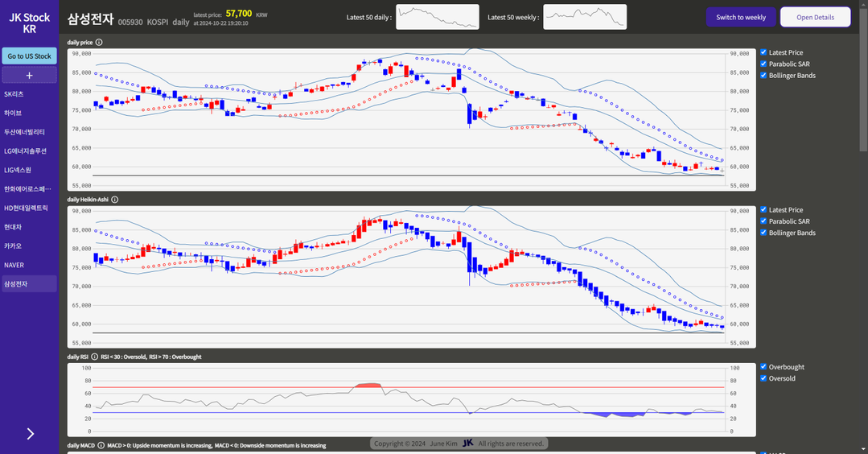The image size is (868, 454).
Task: Click the Latest 50 daily sparkline thumbnail
Action: (438, 17)
